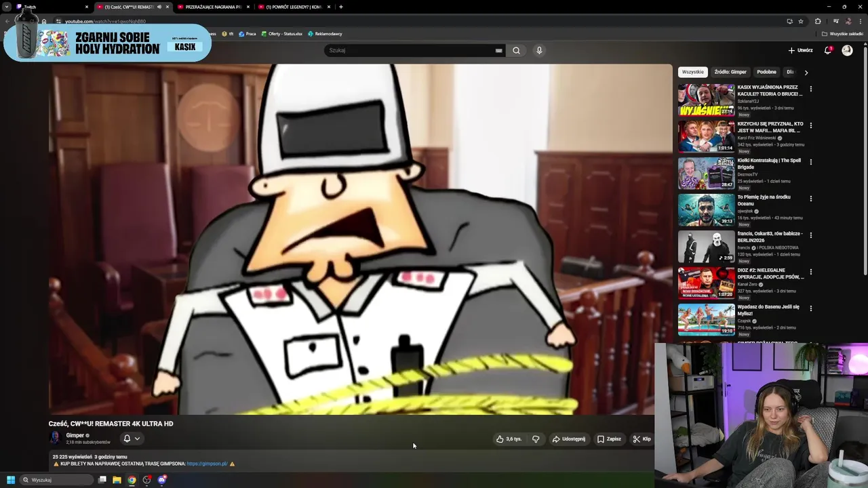
Task: Close the 'POWRÓT LEGENDY' tab
Action: click(x=329, y=7)
